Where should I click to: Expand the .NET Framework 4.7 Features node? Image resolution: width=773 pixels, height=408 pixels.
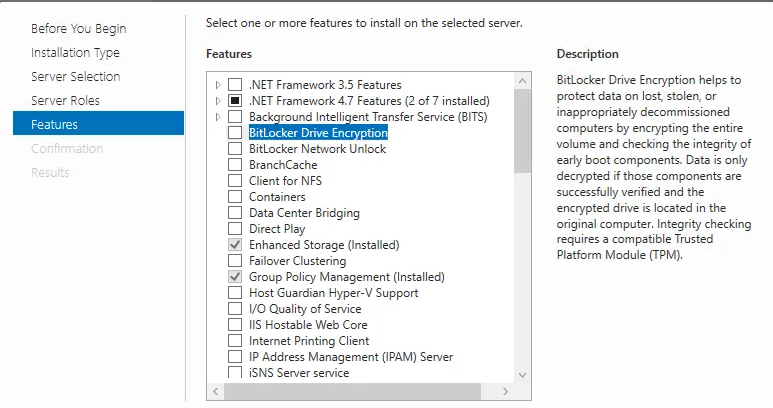pyautogui.click(x=218, y=101)
